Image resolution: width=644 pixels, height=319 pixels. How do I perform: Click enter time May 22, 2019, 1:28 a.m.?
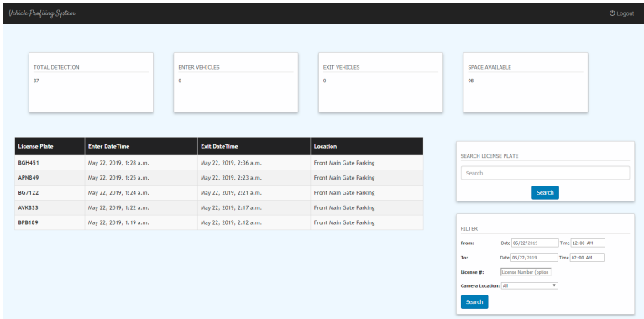pos(118,163)
